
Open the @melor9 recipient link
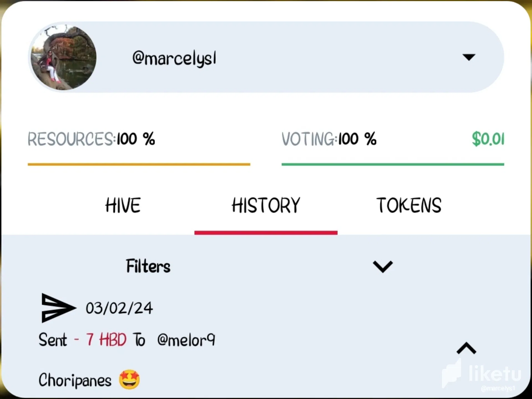pyautogui.click(x=186, y=340)
